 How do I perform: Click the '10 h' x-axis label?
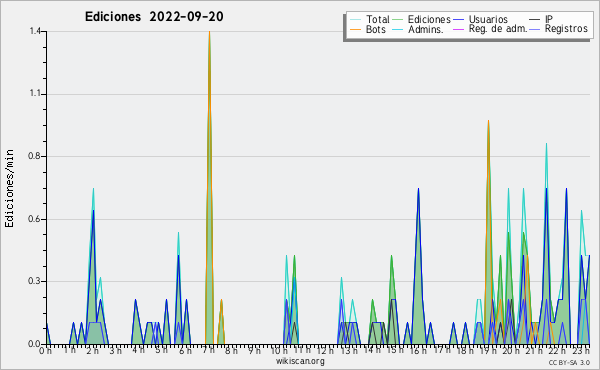tap(279, 350)
